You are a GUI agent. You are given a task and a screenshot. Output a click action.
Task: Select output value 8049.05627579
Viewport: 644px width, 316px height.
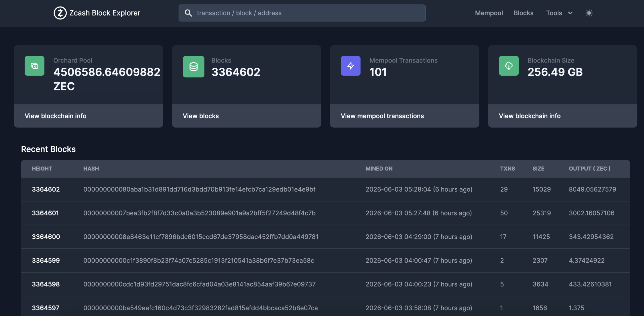[x=592, y=189]
